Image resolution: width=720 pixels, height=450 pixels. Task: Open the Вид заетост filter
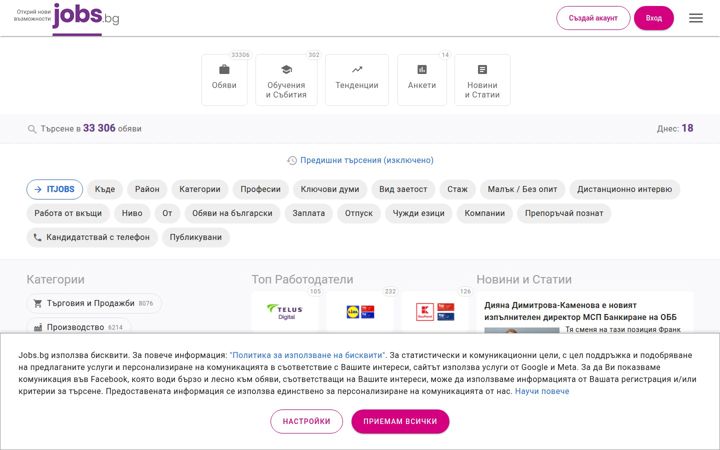tap(403, 189)
